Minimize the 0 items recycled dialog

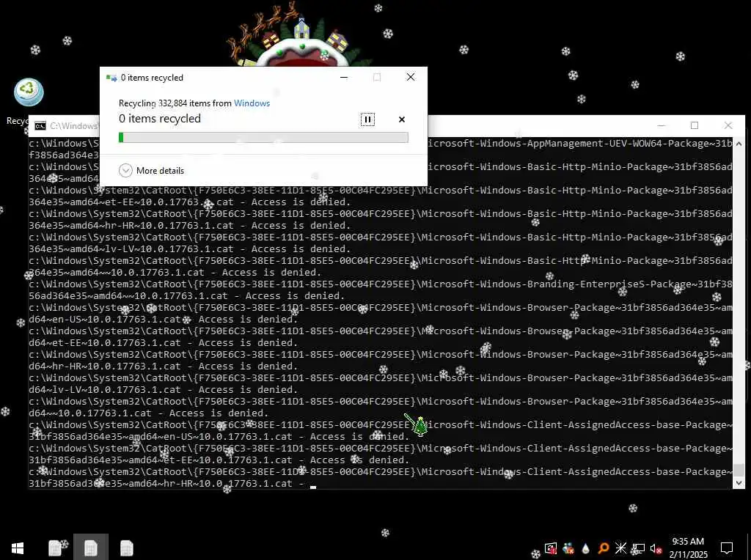click(344, 77)
